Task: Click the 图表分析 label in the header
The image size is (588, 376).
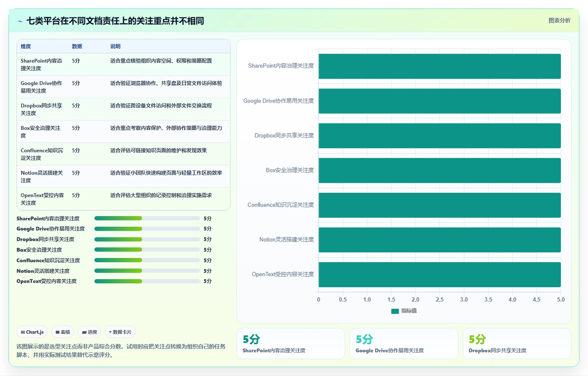Action: pyautogui.click(x=559, y=20)
